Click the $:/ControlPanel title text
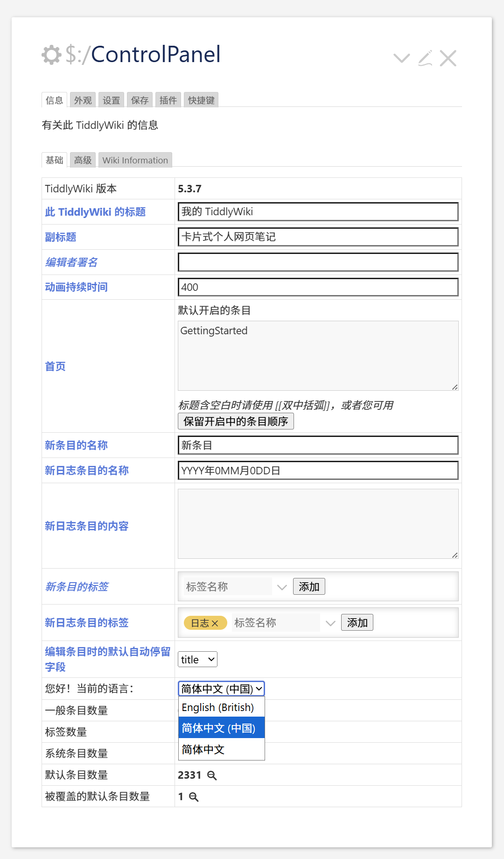 [x=143, y=55]
